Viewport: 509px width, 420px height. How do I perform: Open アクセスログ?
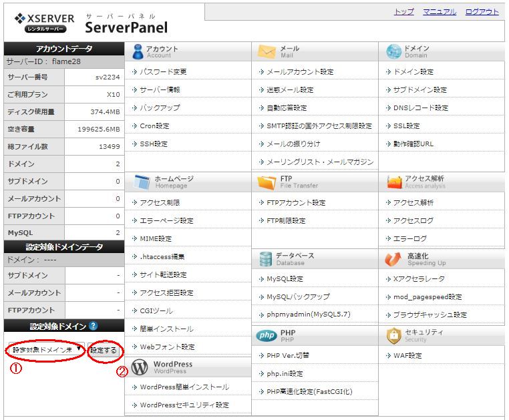click(x=413, y=220)
